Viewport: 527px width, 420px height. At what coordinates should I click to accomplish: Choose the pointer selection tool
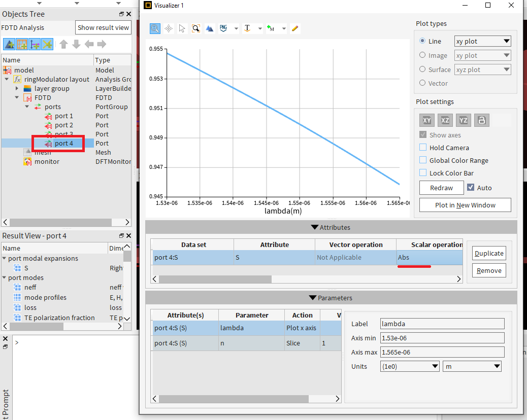182,28
